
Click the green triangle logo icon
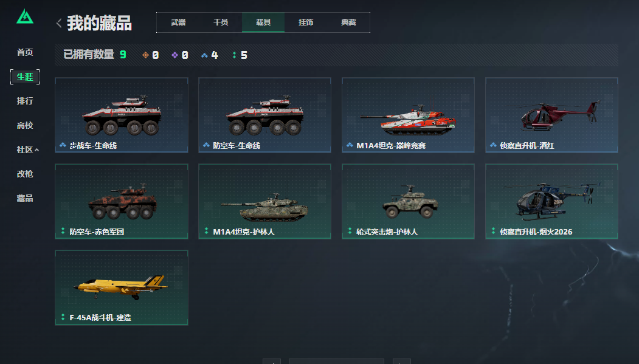click(25, 16)
